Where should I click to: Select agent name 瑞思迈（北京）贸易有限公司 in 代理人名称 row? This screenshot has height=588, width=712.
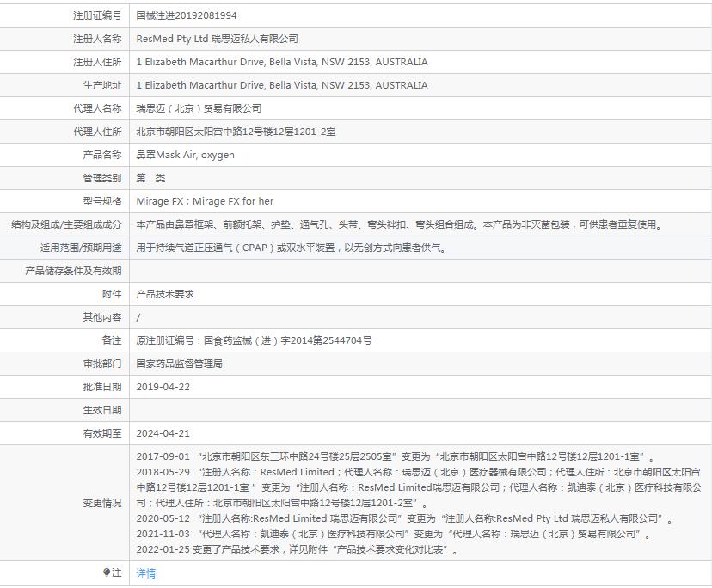tap(199, 108)
